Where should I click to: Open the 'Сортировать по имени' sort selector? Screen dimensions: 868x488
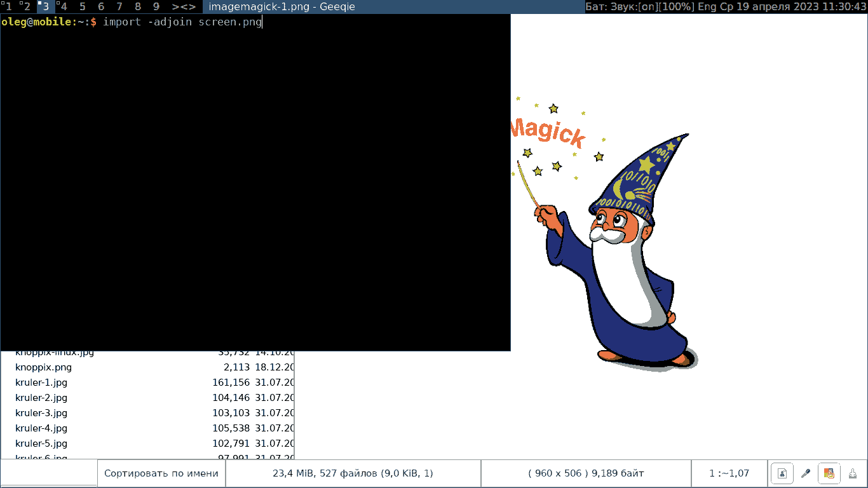coord(161,473)
